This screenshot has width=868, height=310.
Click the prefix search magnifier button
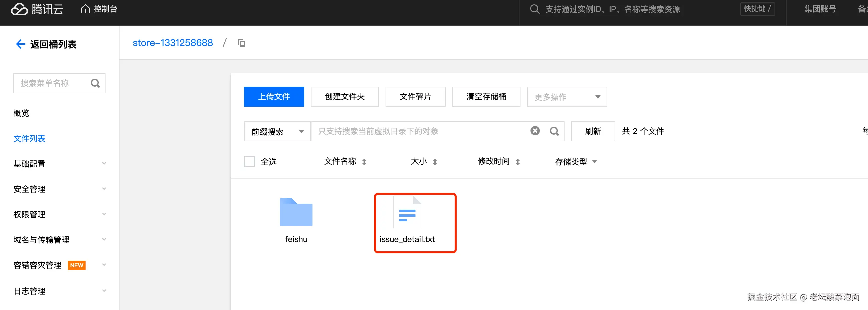[554, 131]
